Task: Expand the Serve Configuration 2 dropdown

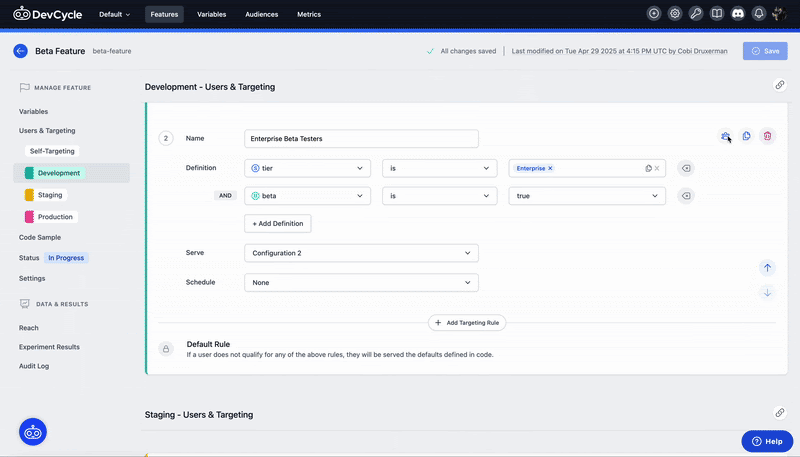Action: (361, 254)
